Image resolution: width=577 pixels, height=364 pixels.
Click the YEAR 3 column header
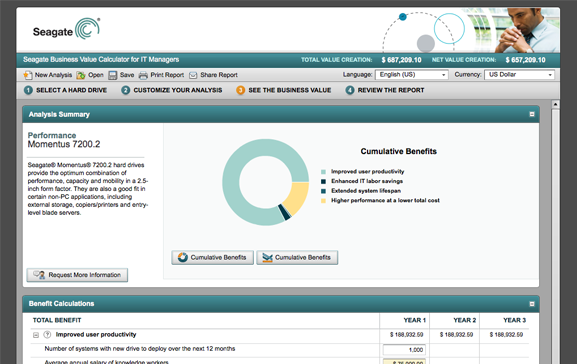(x=514, y=321)
